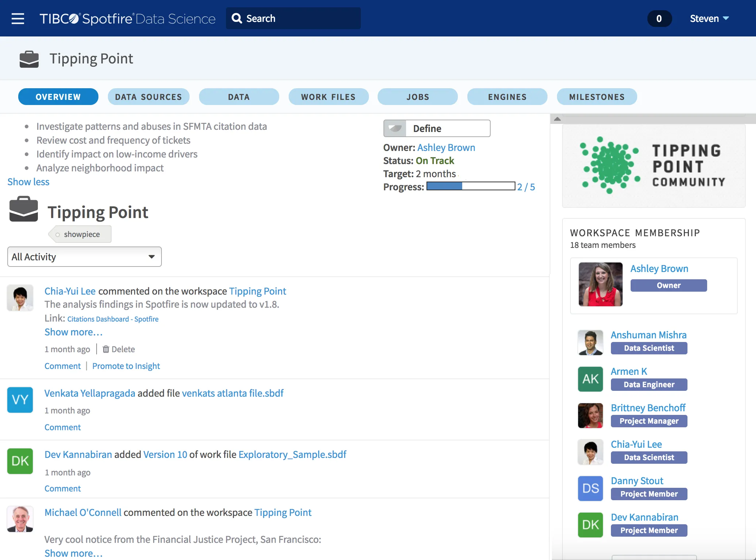
Task: Click the DS avatar for Danny Stout
Action: click(x=591, y=489)
